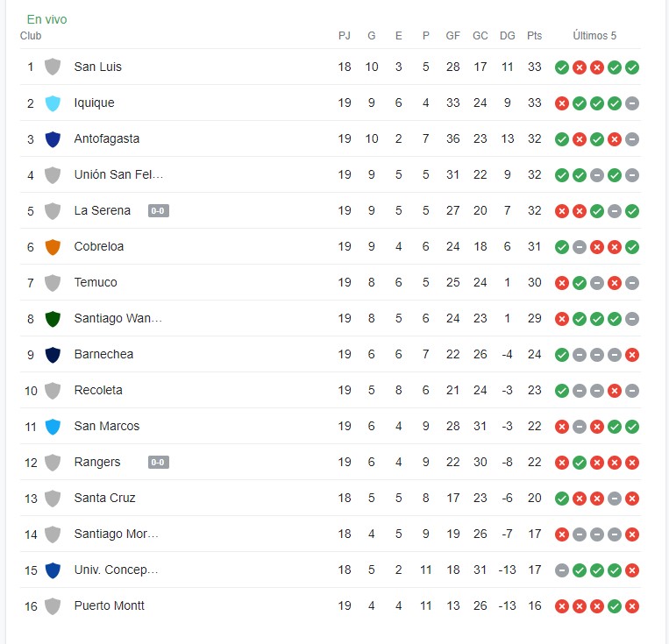Click the Últimos 5 column header
669x644 pixels.
(x=594, y=36)
